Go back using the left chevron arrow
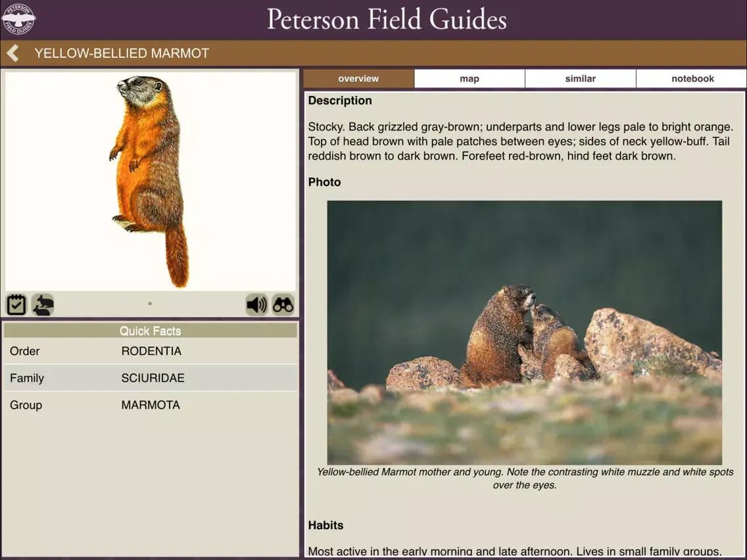Image resolution: width=747 pixels, height=560 pixels. (13, 53)
